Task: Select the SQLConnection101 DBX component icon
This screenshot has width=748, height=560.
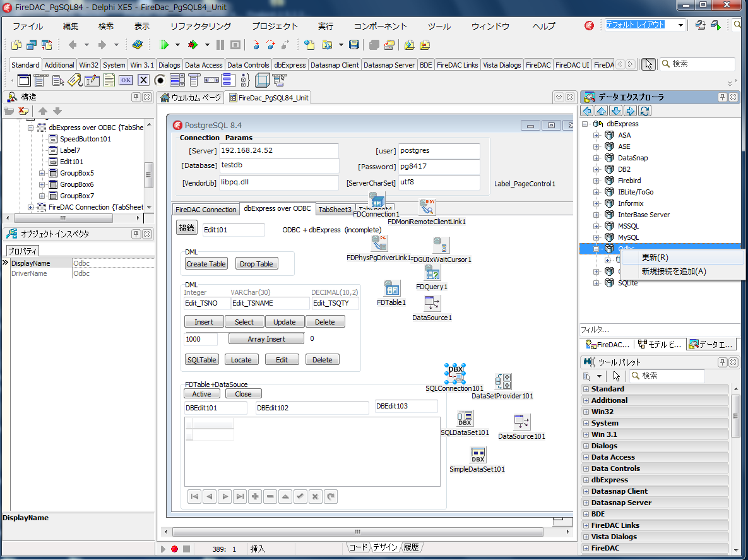Action: point(455,374)
